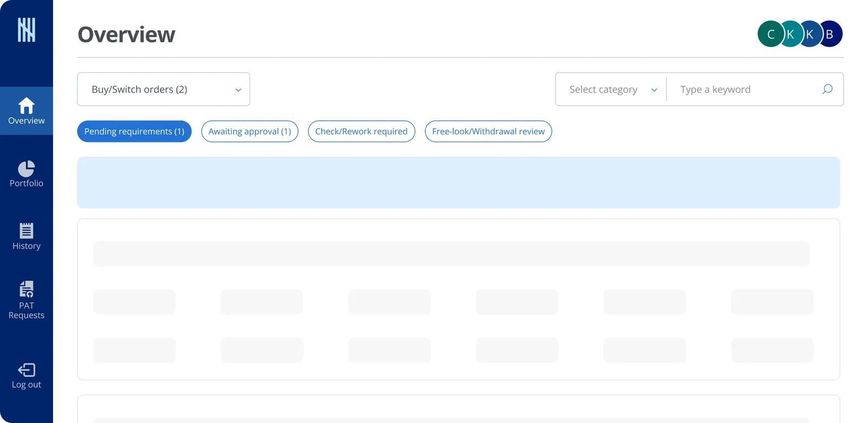Open the History notepad icon
The width and height of the screenshot is (868, 423).
[x=26, y=231]
